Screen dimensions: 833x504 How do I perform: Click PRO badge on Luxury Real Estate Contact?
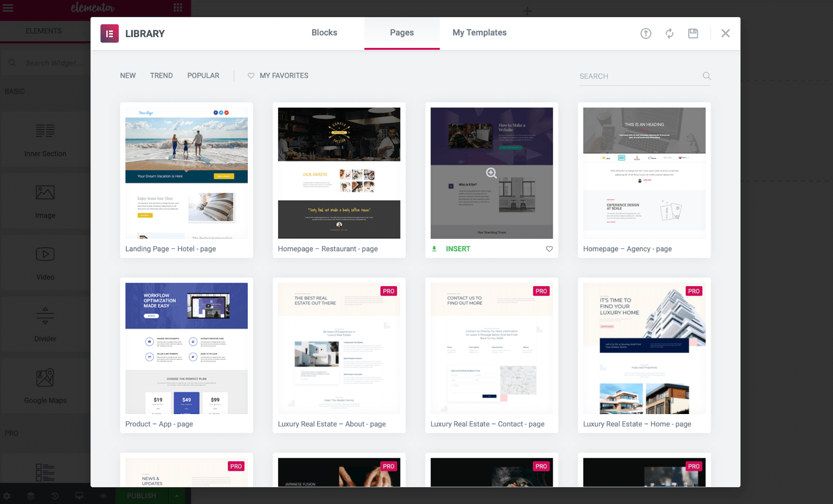(x=541, y=291)
